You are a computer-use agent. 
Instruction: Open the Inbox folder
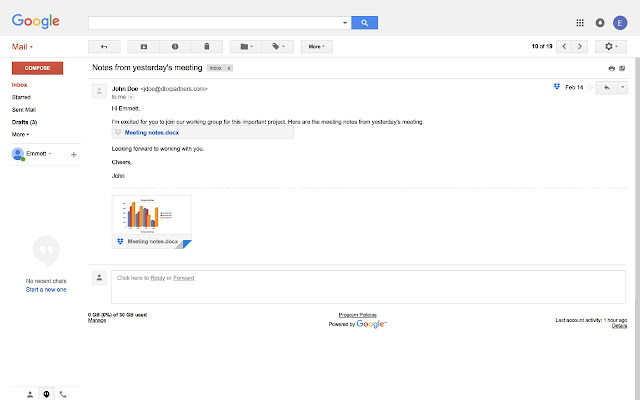point(19,85)
